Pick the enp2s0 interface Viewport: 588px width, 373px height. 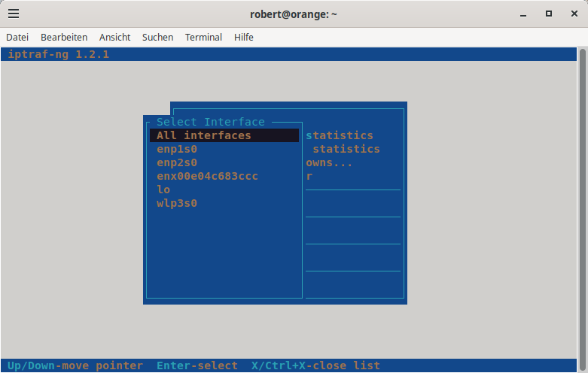tap(177, 162)
